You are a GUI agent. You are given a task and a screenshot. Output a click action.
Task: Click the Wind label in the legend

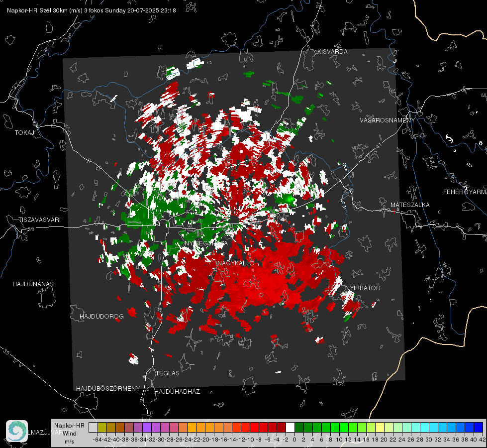click(70, 434)
